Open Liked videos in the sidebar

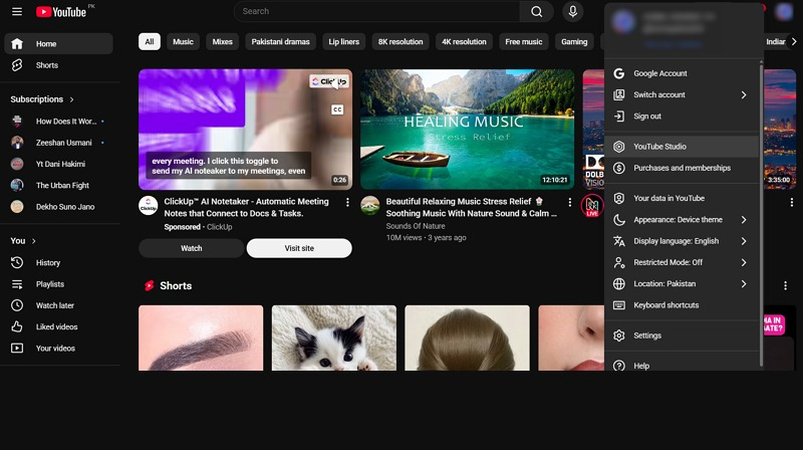pyautogui.click(x=56, y=327)
